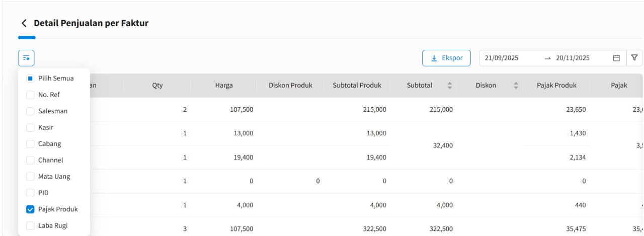This screenshot has height=236, width=644.
Task: Open the calendar icon in date range
Action: click(616, 58)
